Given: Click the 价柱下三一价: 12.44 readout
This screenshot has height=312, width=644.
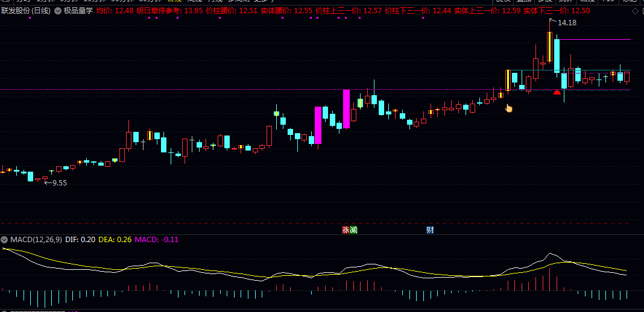Looking at the screenshot, I should coord(418,11).
